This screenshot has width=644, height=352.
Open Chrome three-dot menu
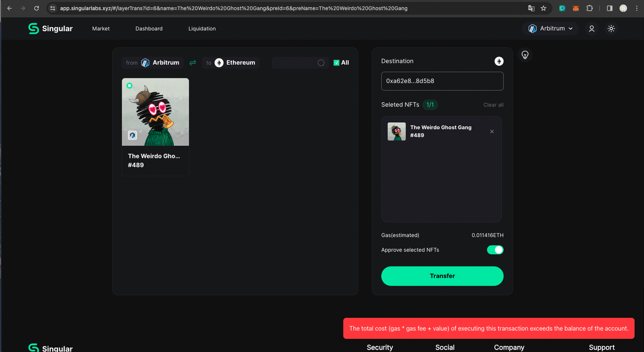coord(636,9)
